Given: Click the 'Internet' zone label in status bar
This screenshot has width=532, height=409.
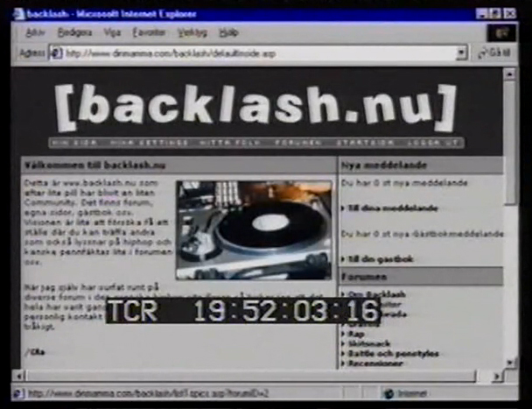Looking at the screenshot, I should 412,394.
